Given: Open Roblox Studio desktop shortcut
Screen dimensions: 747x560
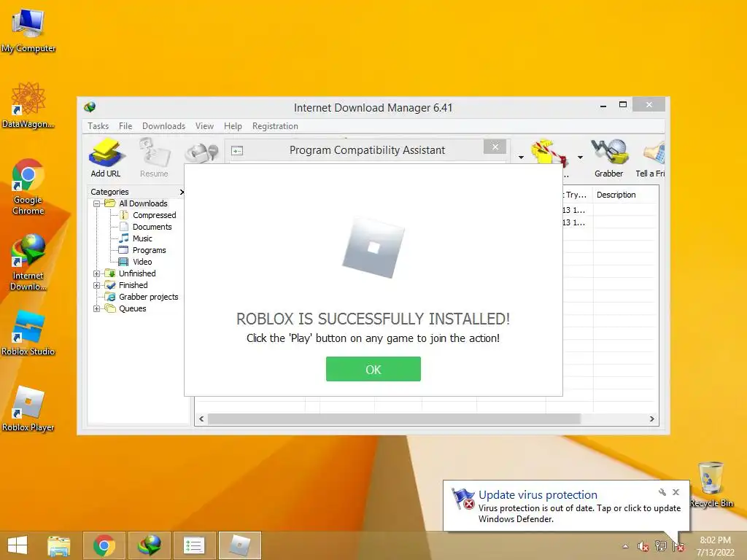Looking at the screenshot, I should pyautogui.click(x=28, y=332).
